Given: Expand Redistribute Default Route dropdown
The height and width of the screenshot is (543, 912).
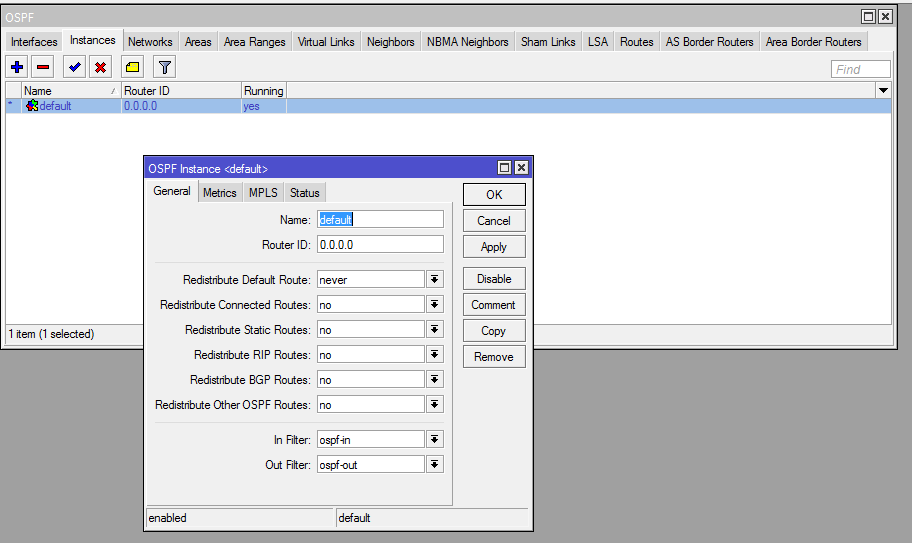Looking at the screenshot, I should tap(435, 280).
